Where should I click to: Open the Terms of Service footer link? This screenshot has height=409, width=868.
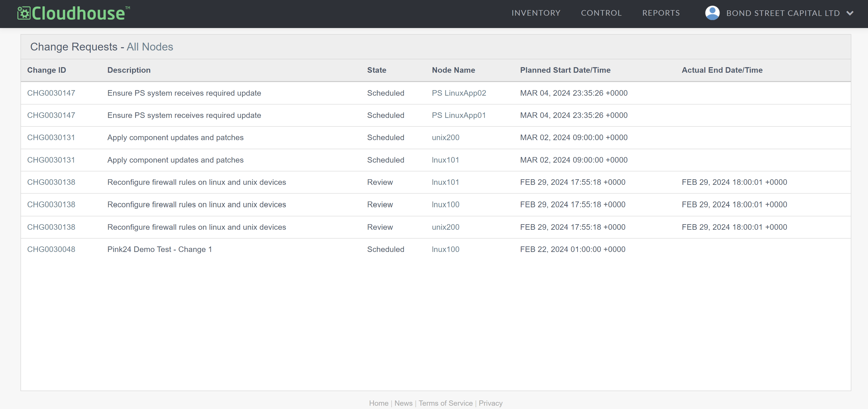(x=445, y=403)
